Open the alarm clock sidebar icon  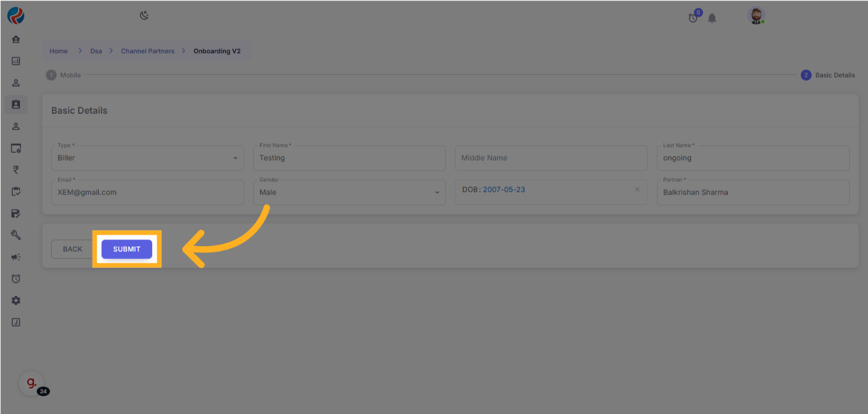coord(16,278)
